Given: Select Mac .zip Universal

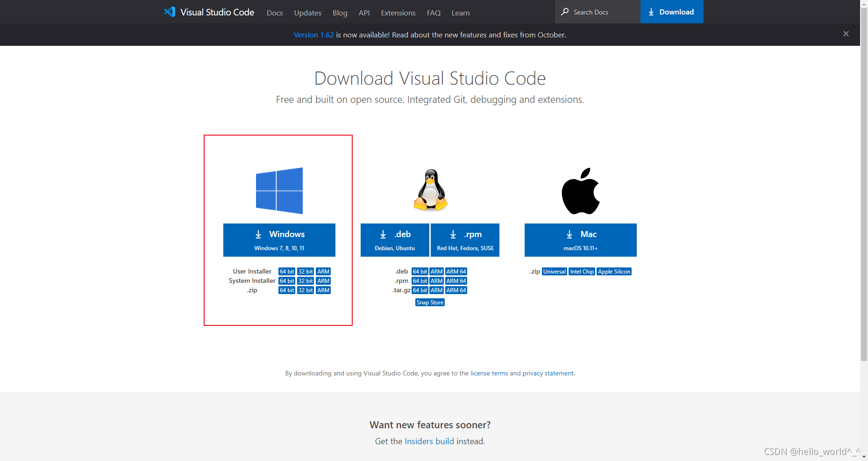Looking at the screenshot, I should tap(555, 272).
